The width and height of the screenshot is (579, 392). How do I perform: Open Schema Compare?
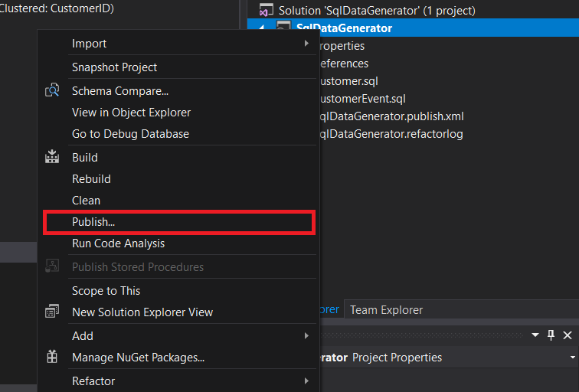179,91
